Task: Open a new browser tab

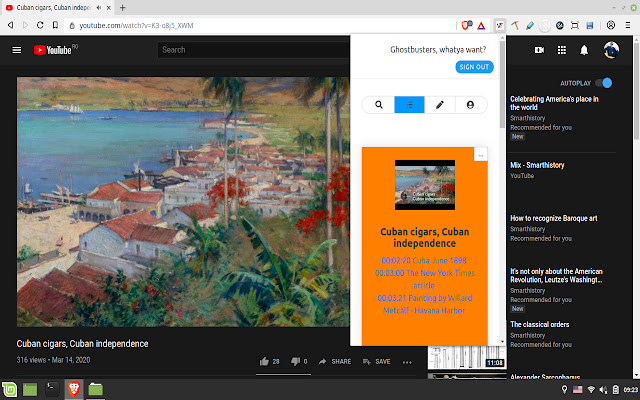Action: 122,8
